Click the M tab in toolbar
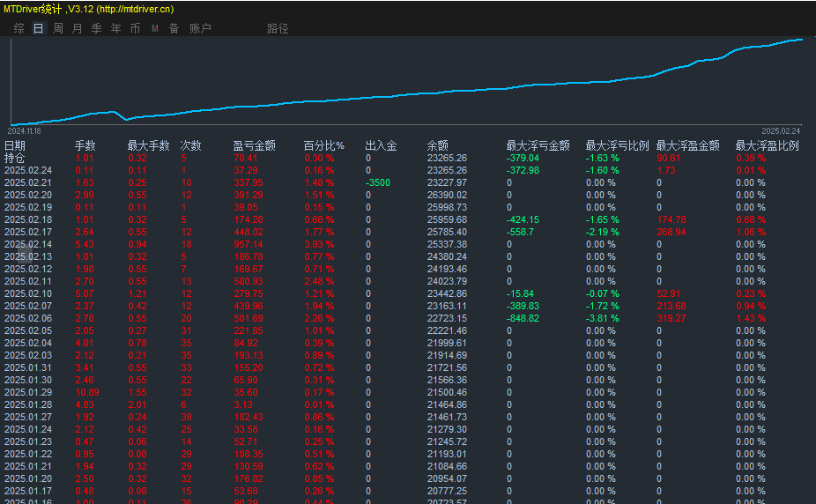 (155, 28)
